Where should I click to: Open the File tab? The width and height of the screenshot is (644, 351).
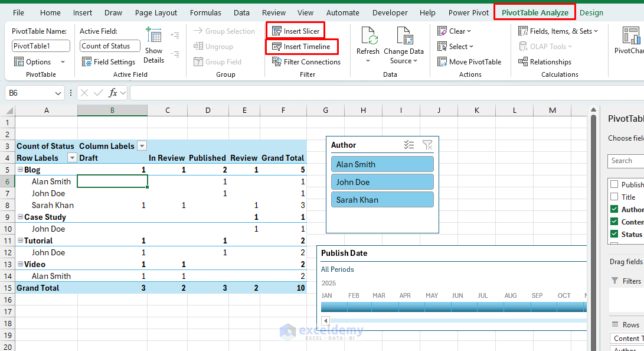click(18, 13)
